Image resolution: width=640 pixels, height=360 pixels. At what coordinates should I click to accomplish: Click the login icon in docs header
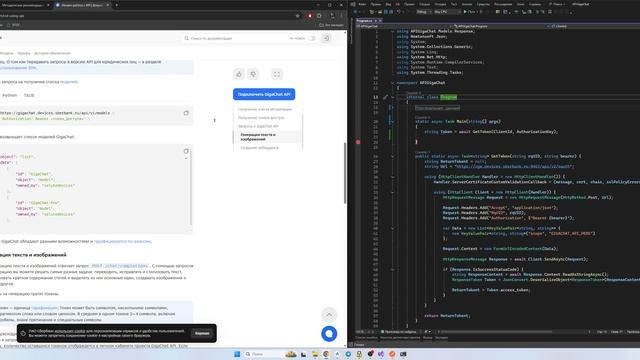coord(327,38)
